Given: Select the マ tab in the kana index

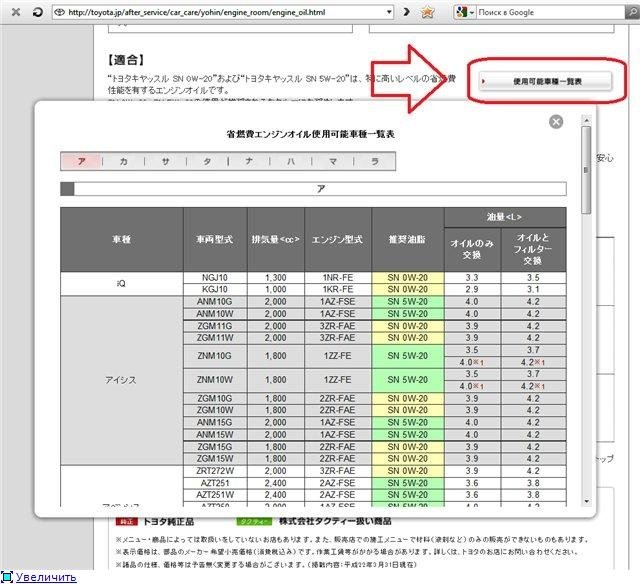Looking at the screenshot, I should [x=333, y=161].
